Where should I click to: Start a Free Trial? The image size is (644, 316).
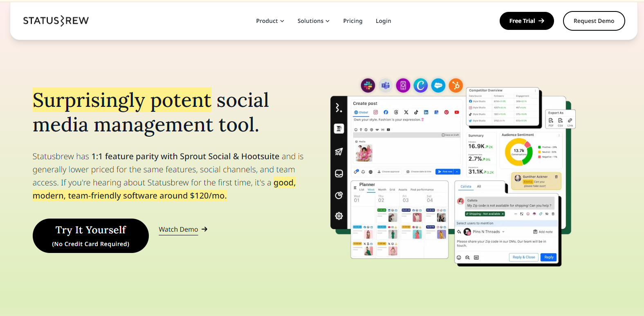click(x=527, y=21)
